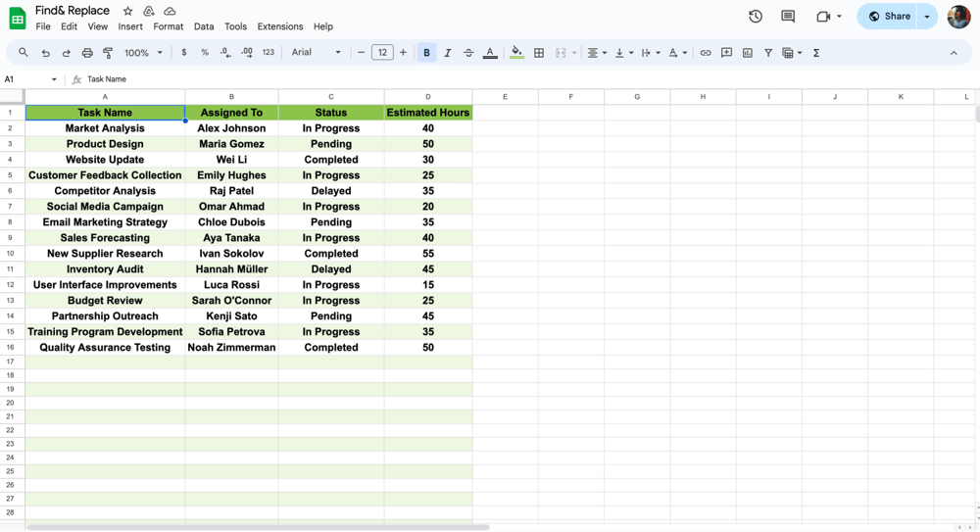Click the Name box showing A1
This screenshot has width=980, height=532.
coord(29,79)
